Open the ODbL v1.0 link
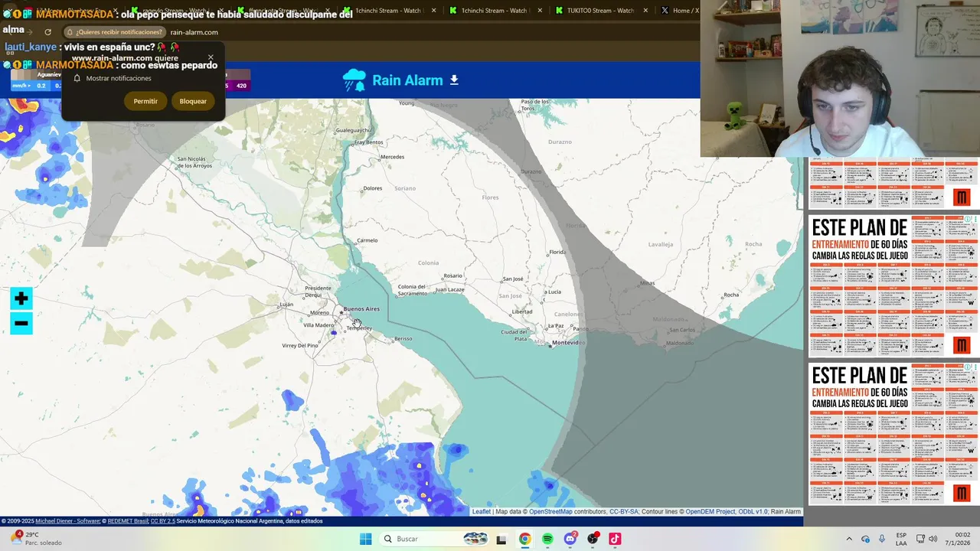Image resolution: width=980 pixels, height=551 pixels. pyautogui.click(x=753, y=511)
